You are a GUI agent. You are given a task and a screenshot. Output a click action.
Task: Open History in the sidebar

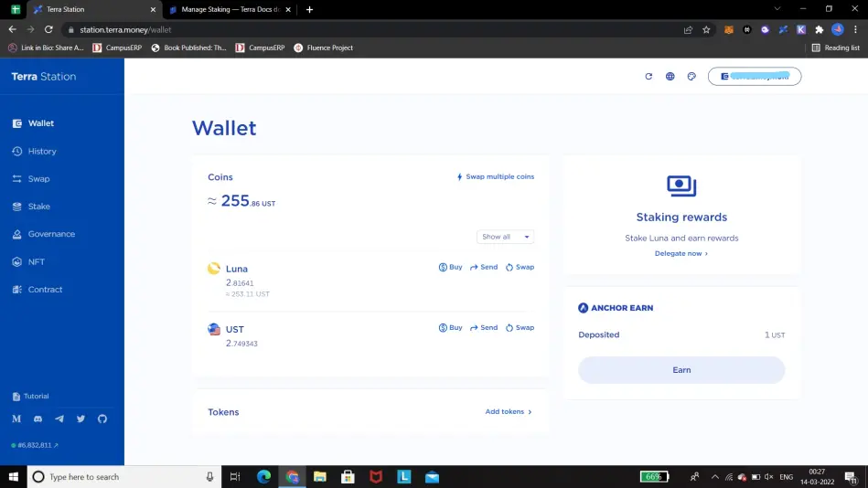click(35, 151)
